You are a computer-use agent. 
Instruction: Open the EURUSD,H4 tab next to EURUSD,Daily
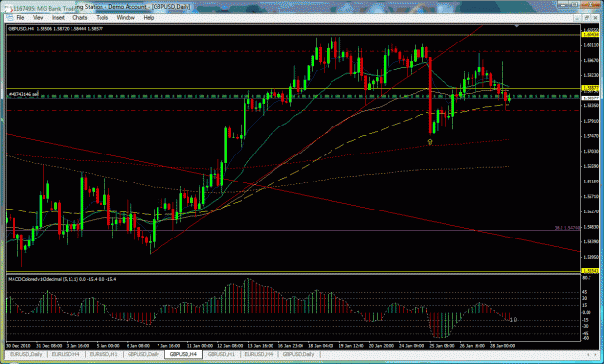[x=66, y=354]
